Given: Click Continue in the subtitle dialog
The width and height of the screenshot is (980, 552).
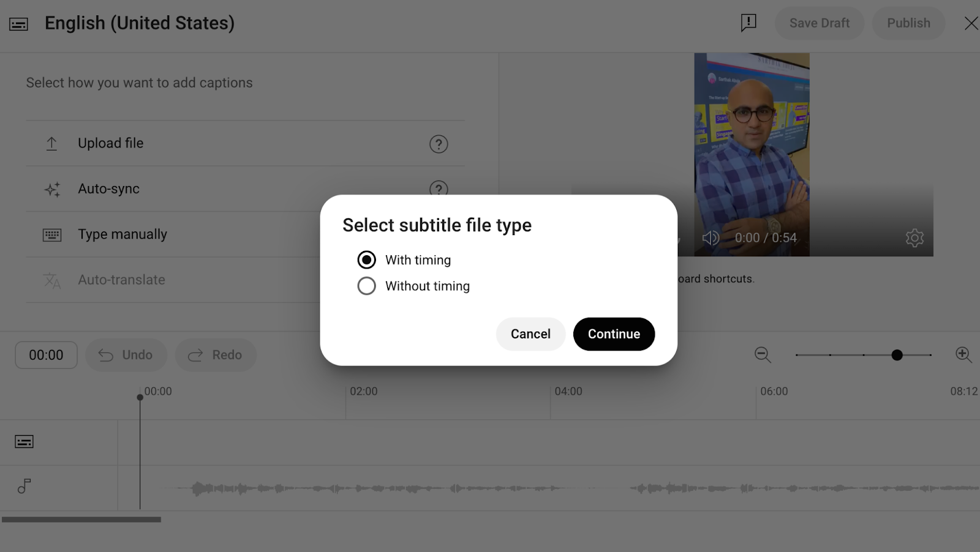Looking at the screenshot, I should (x=614, y=334).
